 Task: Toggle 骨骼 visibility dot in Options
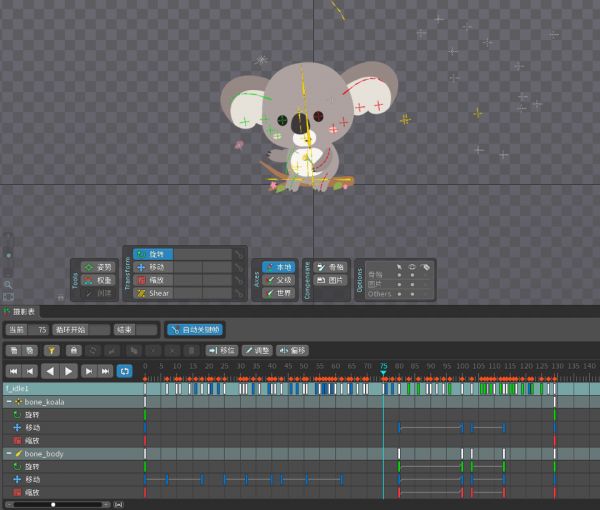click(412, 275)
